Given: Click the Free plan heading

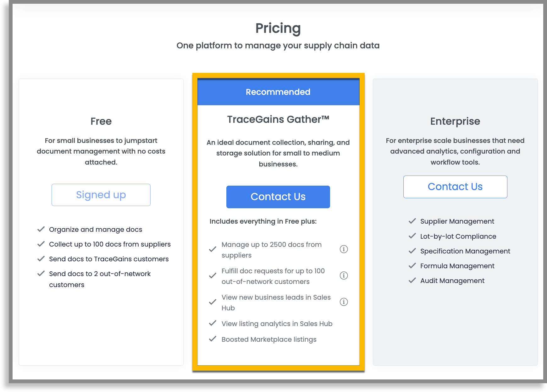Looking at the screenshot, I should 101,121.
